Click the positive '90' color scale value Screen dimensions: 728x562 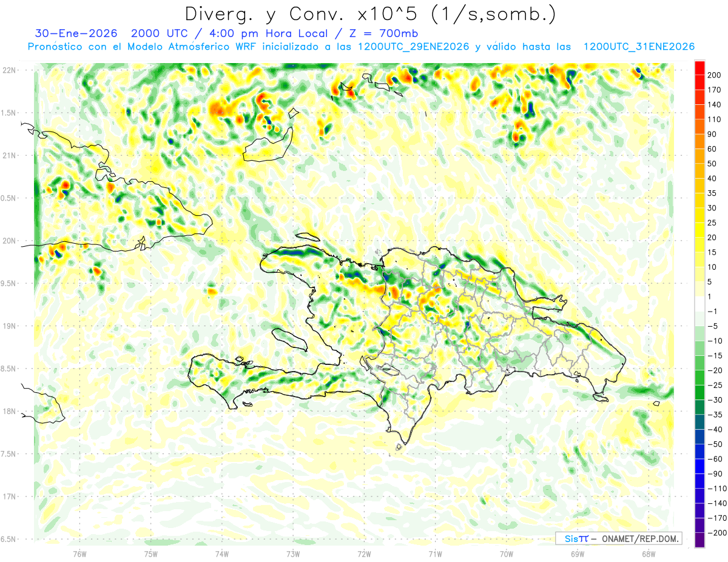click(x=712, y=134)
